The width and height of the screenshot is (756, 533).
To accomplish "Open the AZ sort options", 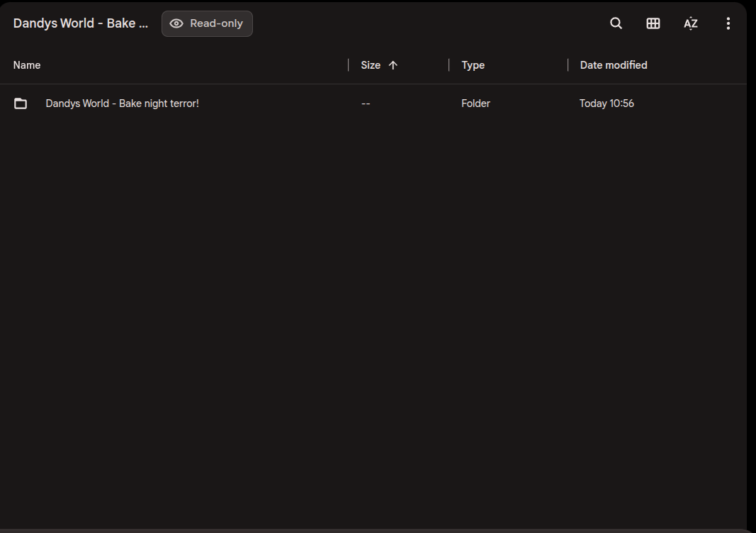I will 691,23.
